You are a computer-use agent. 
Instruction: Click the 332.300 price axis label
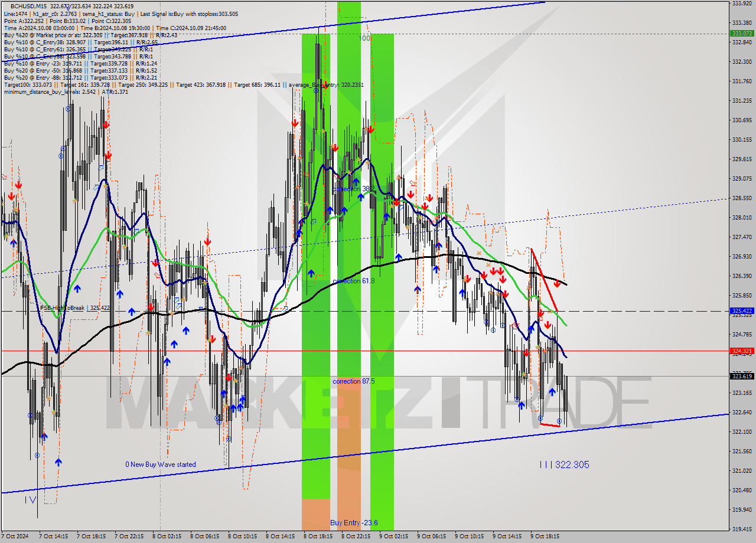click(x=741, y=61)
